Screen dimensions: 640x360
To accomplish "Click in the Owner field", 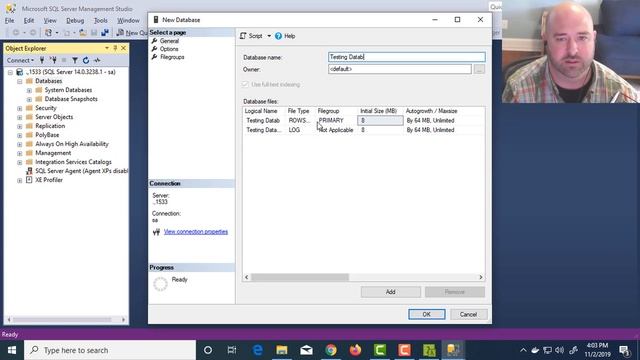I will 400,69.
